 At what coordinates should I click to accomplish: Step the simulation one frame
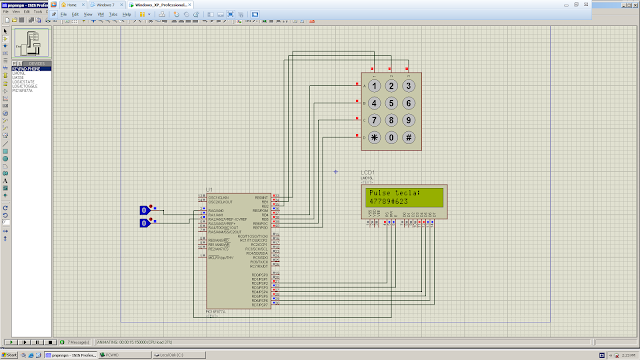[x=24, y=342]
